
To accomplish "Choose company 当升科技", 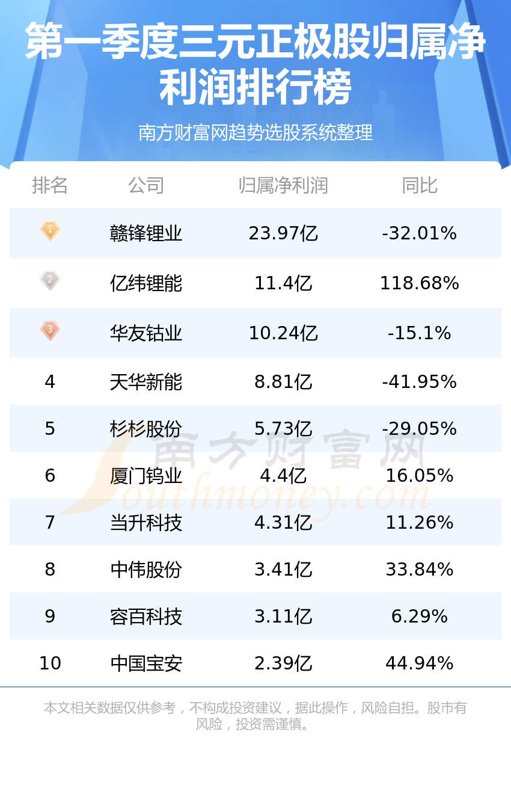I will click(146, 522).
